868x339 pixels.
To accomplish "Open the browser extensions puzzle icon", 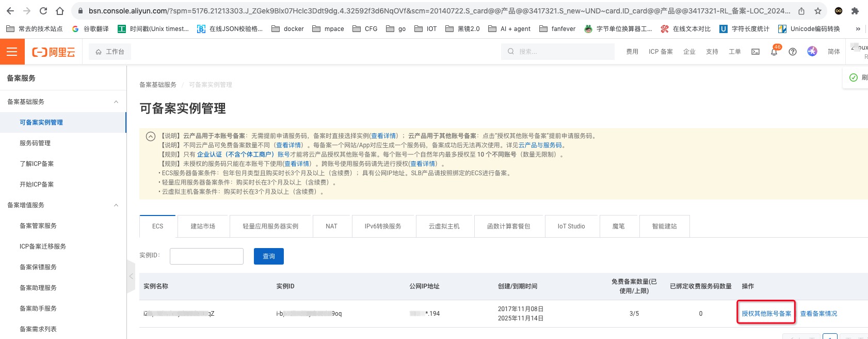I will [855, 11].
